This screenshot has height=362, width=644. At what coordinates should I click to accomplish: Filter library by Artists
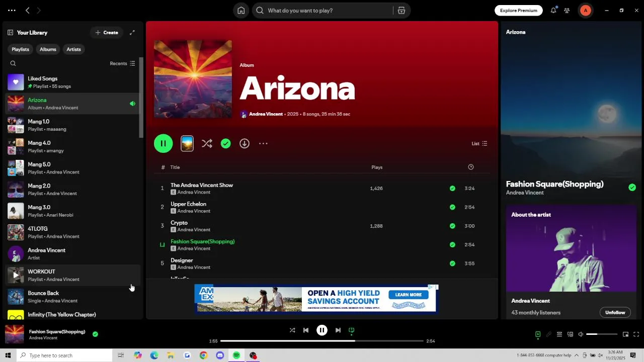point(73,49)
